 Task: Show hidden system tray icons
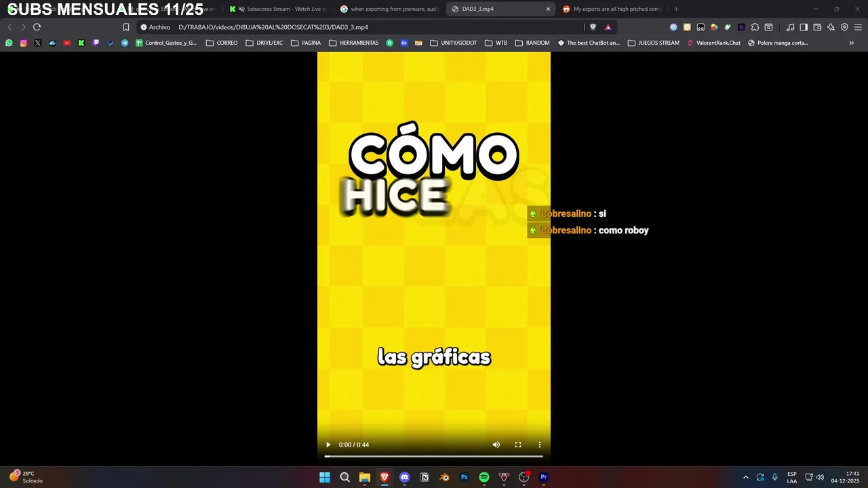[746, 477]
